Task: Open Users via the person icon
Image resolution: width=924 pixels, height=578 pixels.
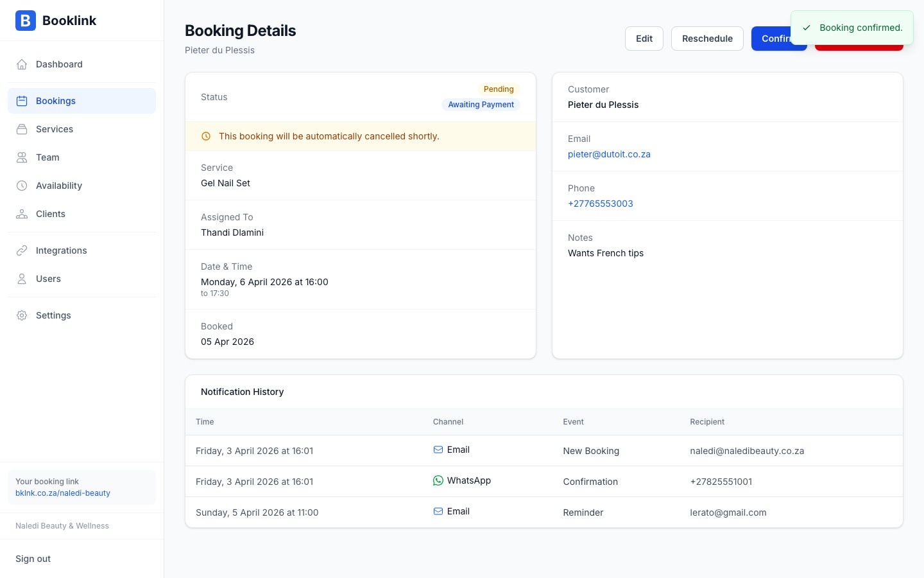Action: [22, 279]
